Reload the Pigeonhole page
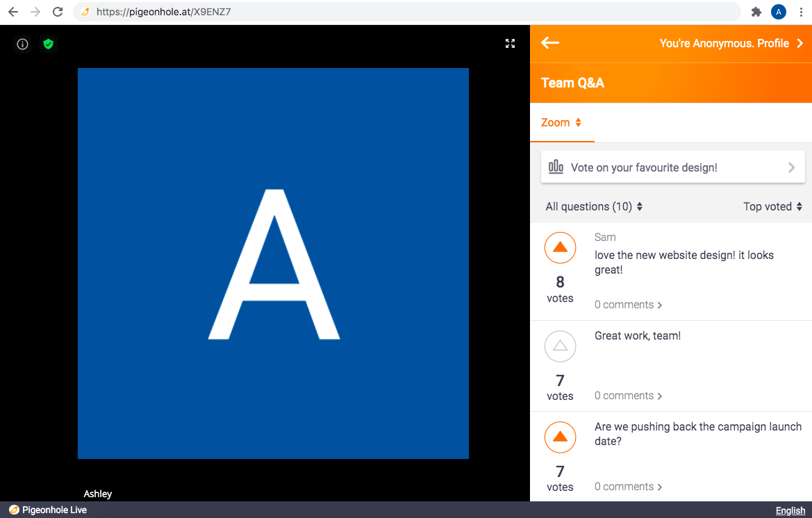 (x=58, y=12)
